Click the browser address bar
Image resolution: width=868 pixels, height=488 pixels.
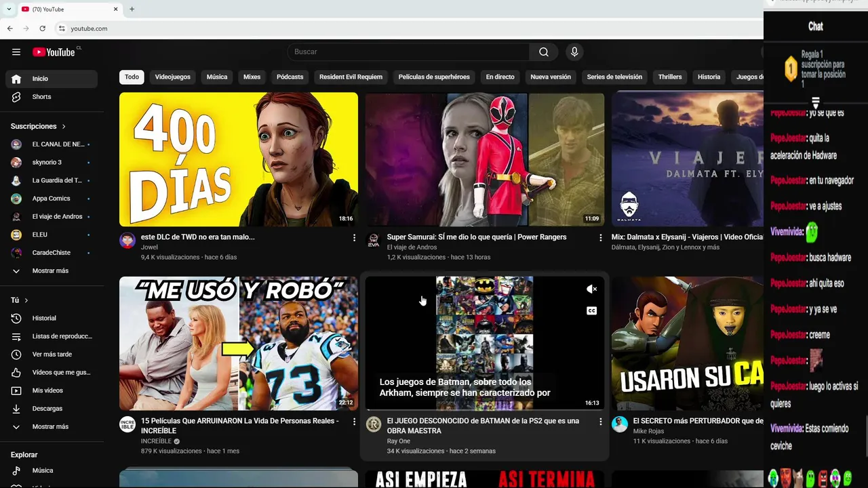[407, 28]
